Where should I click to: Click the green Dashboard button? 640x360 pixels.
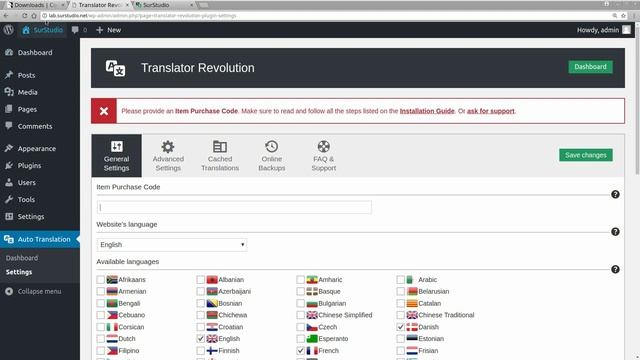coord(590,67)
